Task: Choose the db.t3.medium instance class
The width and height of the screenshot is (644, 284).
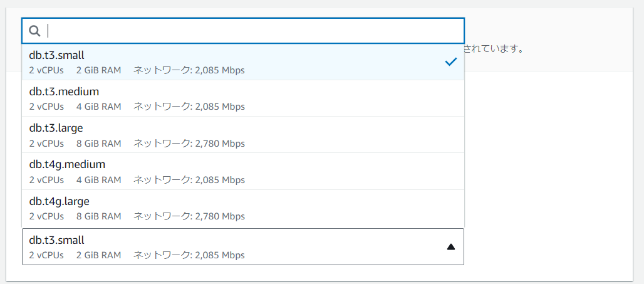Action: 243,98
